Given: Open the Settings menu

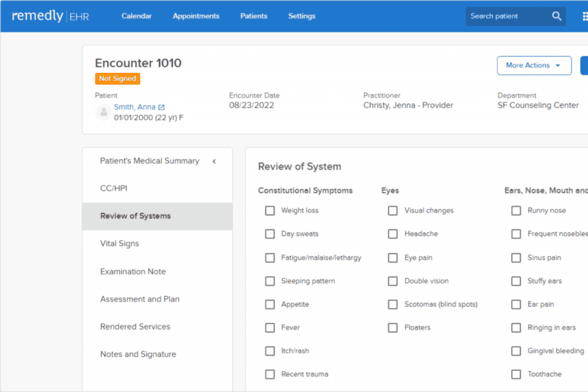Looking at the screenshot, I should click(x=301, y=16).
